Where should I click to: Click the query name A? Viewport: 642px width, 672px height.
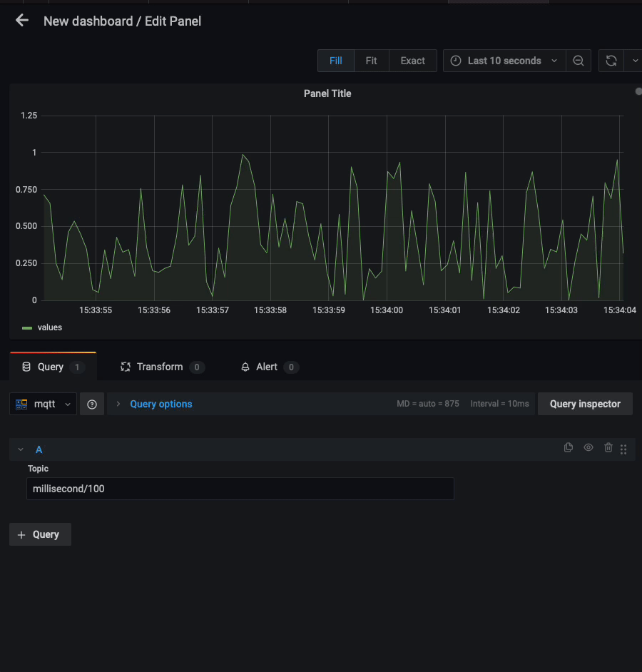coord(39,449)
